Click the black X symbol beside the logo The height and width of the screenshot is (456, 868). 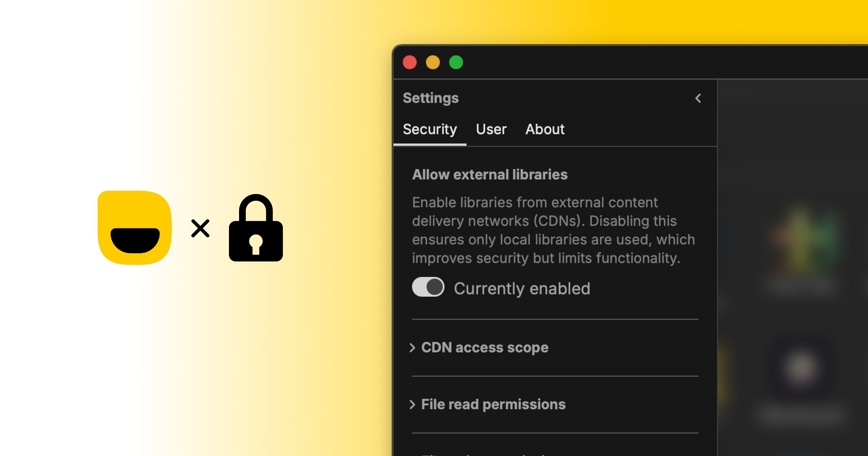click(x=200, y=228)
